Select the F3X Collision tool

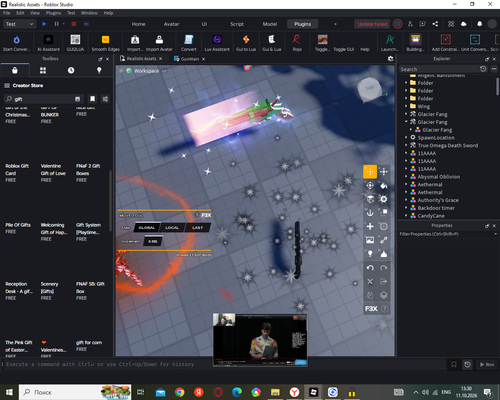coord(384,213)
